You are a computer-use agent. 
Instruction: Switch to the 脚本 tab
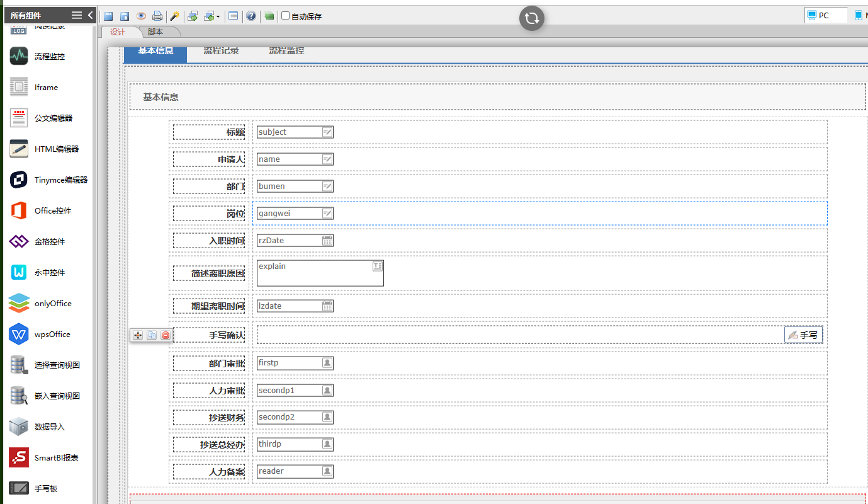tap(155, 32)
